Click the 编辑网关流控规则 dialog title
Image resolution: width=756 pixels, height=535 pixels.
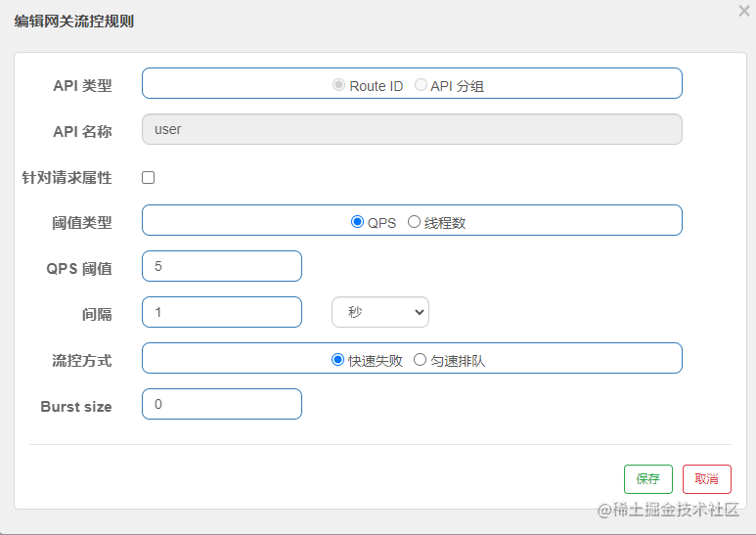click(73, 22)
